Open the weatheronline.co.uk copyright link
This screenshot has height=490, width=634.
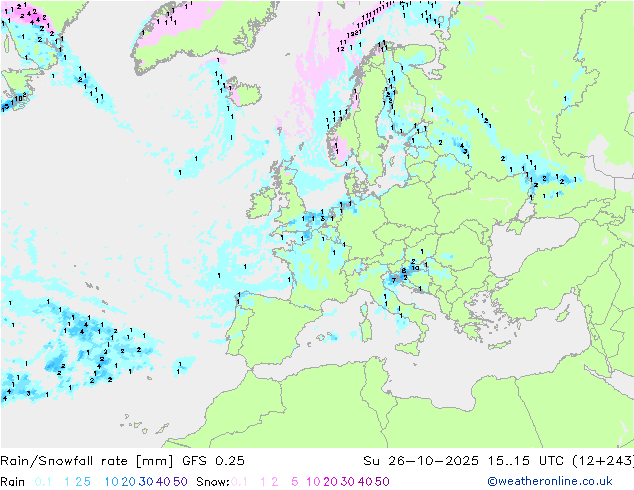[x=550, y=482]
